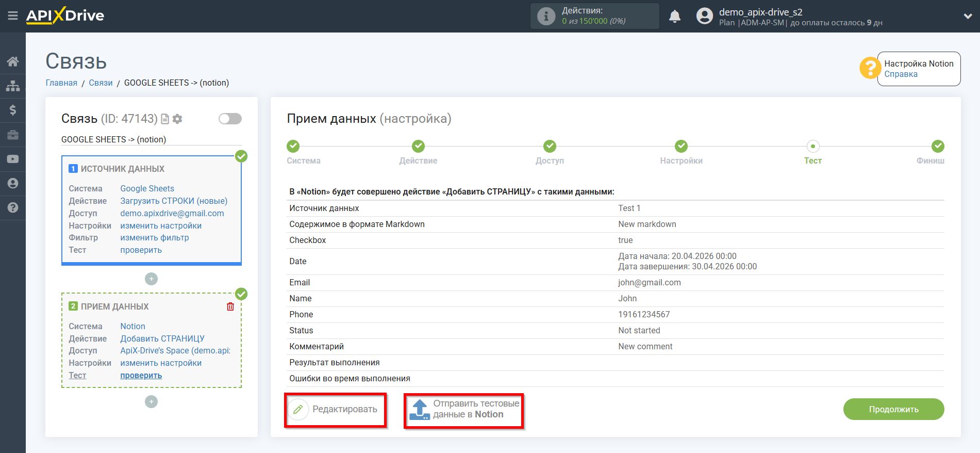Click the Редактировать button
Viewport: 980px width, 453px height.
pos(335,410)
